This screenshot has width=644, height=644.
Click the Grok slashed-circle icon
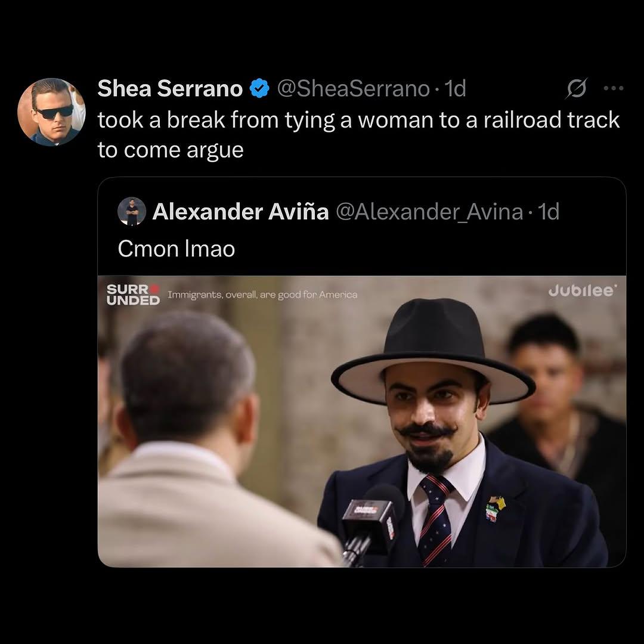coord(576,88)
